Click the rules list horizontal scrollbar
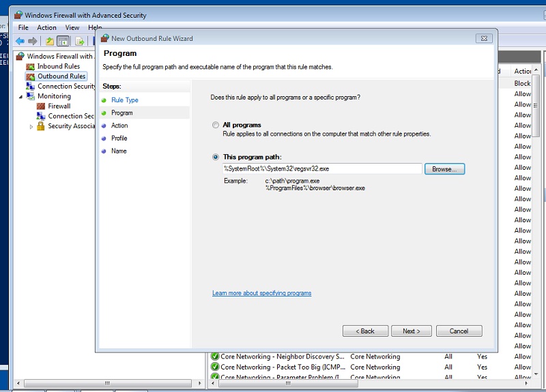Viewport: 546px width, 392px height. coord(287,383)
